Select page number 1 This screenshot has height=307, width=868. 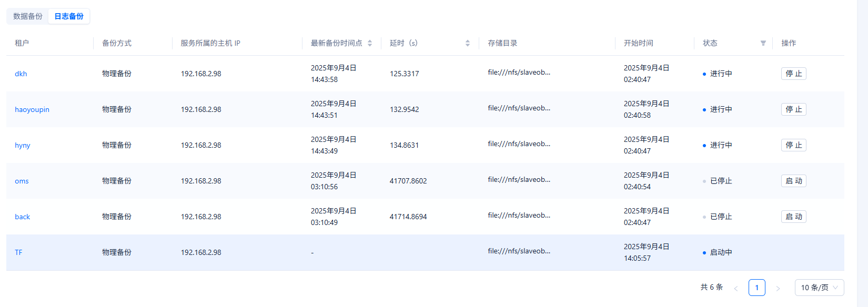tap(756, 288)
